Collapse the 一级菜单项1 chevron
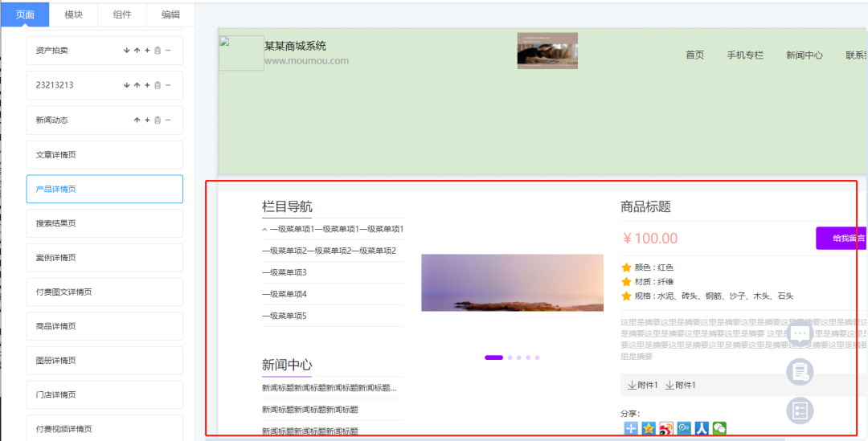 pyautogui.click(x=264, y=229)
